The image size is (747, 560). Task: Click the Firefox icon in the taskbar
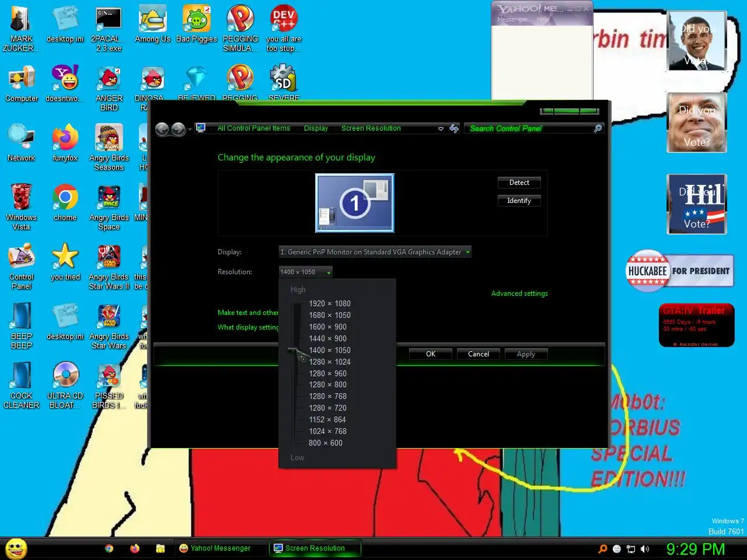pos(135,548)
